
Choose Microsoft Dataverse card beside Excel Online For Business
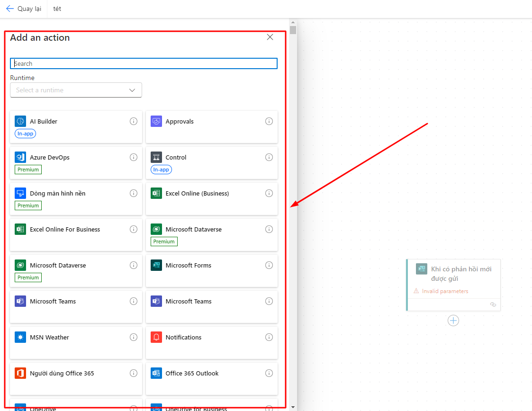point(212,235)
